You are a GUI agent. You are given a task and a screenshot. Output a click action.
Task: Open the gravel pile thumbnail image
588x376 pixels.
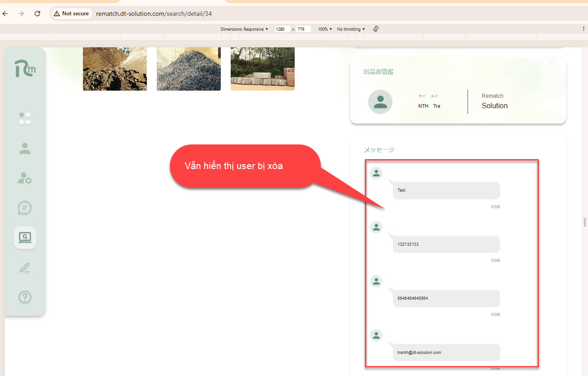189,69
